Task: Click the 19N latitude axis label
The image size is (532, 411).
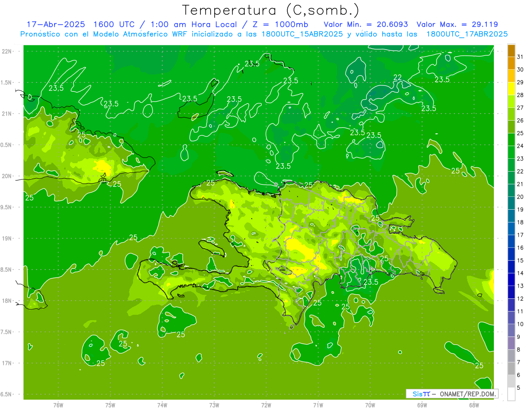Action: coord(7,239)
